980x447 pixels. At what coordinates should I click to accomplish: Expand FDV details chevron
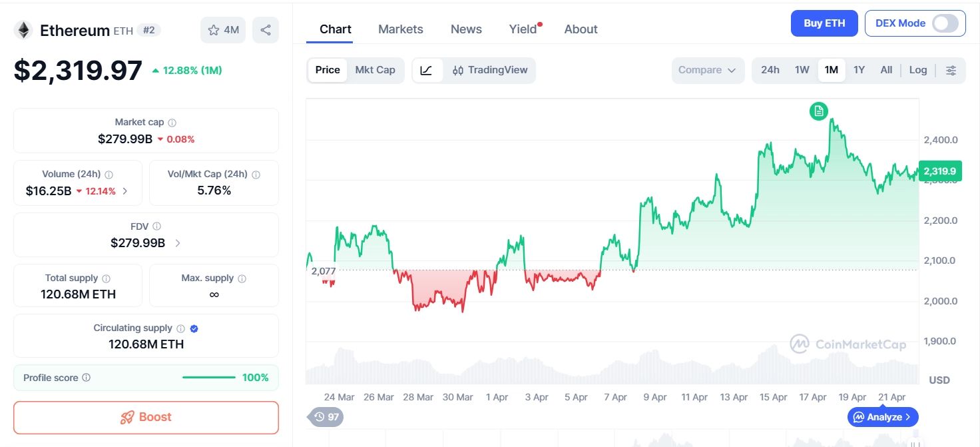pyautogui.click(x=178, y=243)
